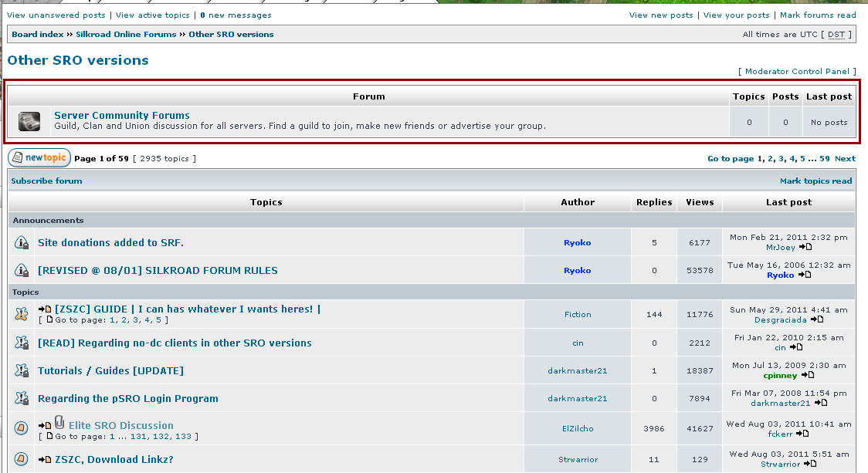Navigate to Board index breadcrumb
This screenshot has width=868, height=473.
point(38,35)
